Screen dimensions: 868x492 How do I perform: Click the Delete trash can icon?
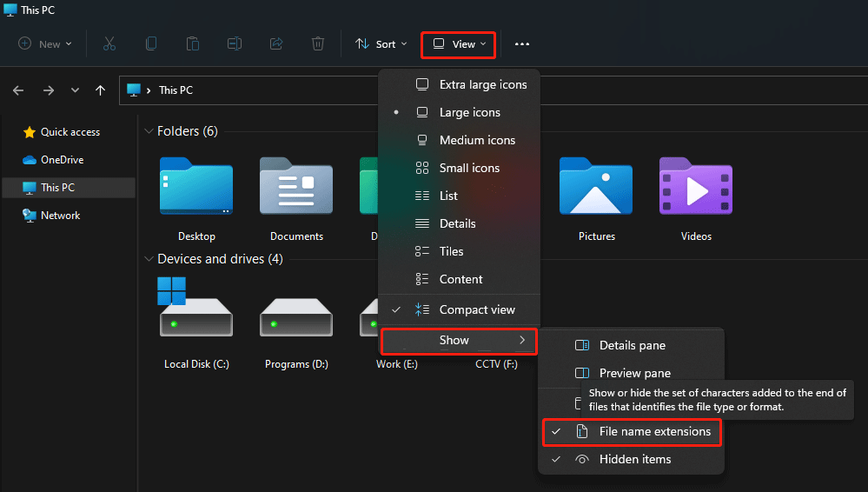318,43
